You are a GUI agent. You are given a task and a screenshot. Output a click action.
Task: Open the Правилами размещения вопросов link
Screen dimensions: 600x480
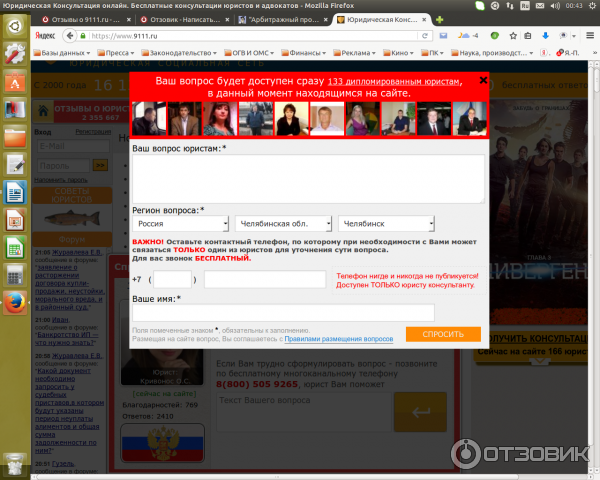(x=338, y=340)
